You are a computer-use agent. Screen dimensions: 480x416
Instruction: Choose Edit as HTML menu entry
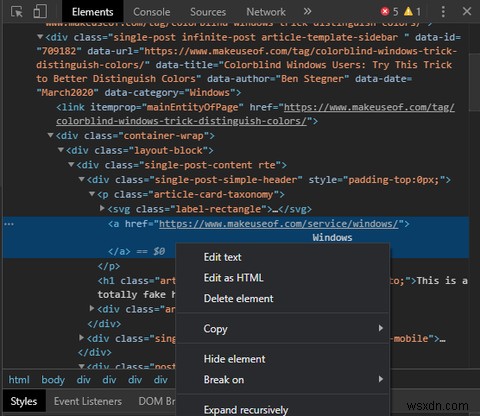(x=282, y=278)
